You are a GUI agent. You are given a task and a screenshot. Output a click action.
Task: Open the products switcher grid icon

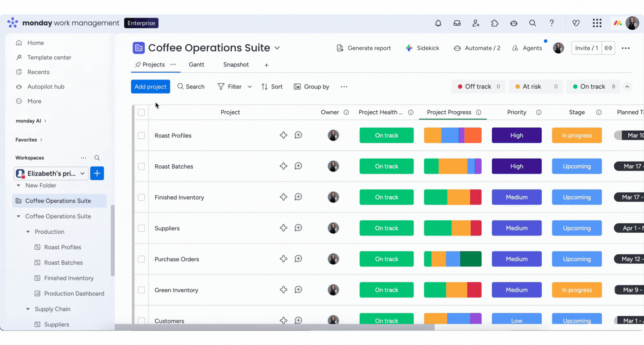pos(597,23)
